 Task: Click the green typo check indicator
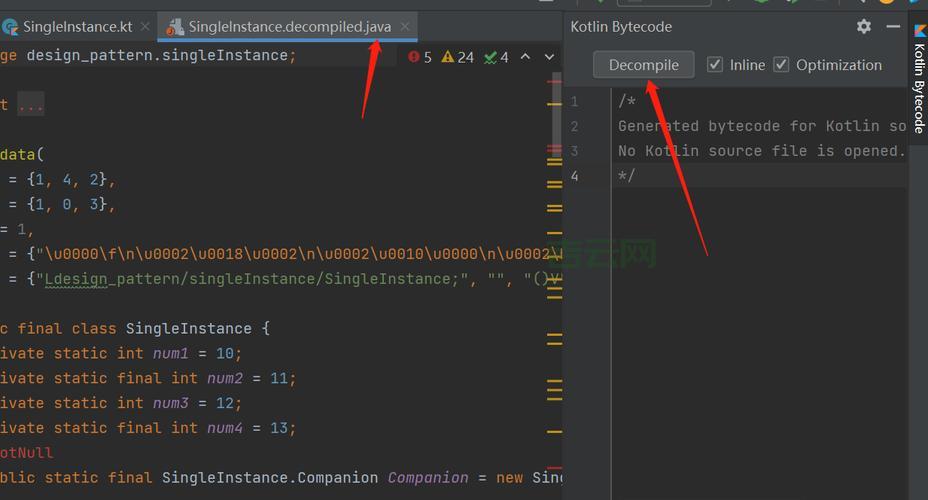pos(496,57)
